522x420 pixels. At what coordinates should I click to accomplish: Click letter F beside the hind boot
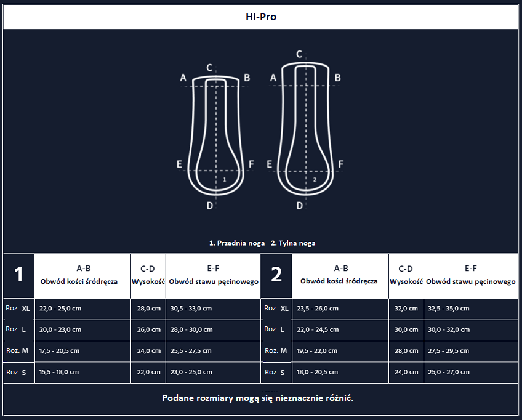click(x=340, y=164)
